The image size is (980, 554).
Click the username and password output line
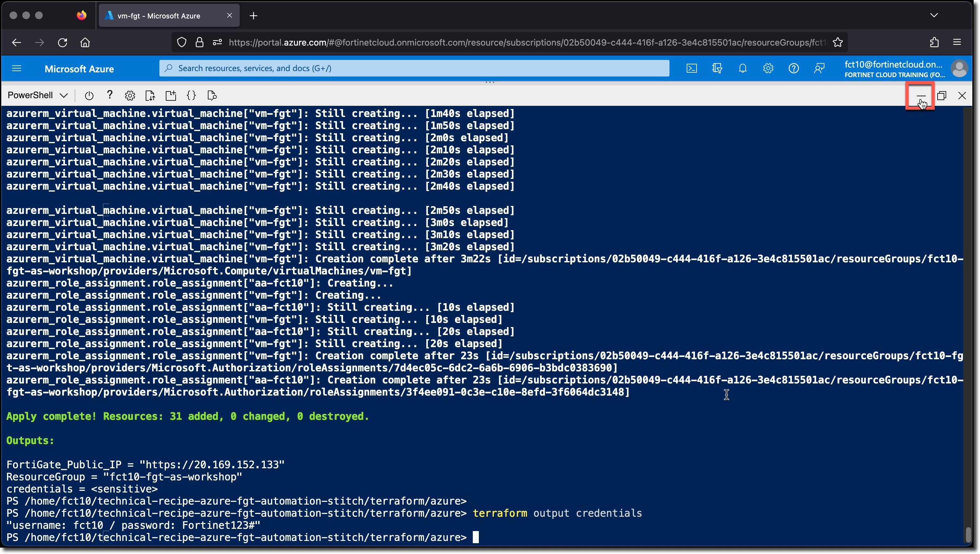click(x=133, y=525)
